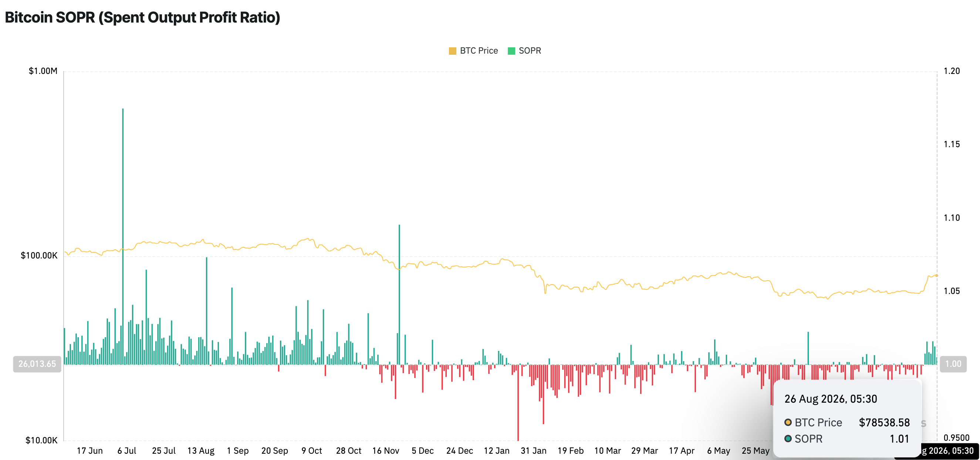Click the 1.05 right axis label

952,291
